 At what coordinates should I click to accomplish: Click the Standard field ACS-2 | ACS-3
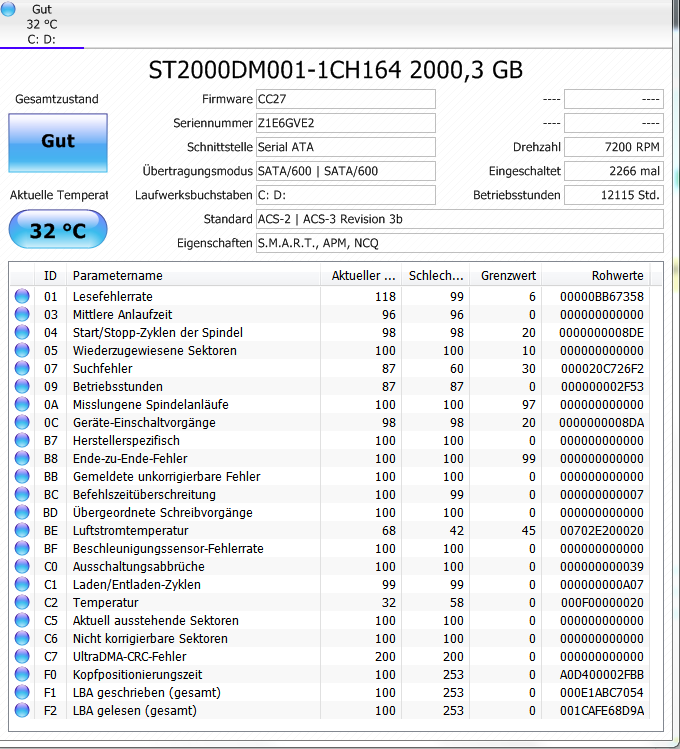(x=459, y=219)
